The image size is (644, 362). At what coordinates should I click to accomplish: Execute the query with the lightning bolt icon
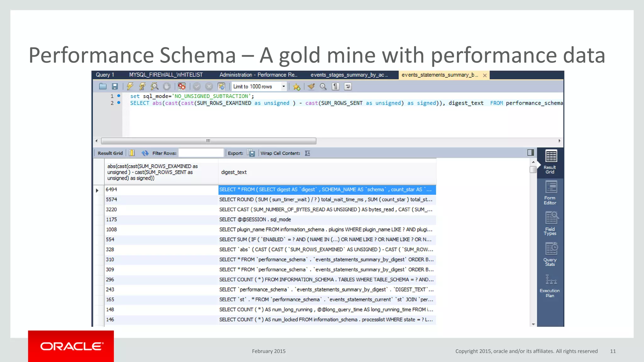pyautogui.click(x=130, y=86)
